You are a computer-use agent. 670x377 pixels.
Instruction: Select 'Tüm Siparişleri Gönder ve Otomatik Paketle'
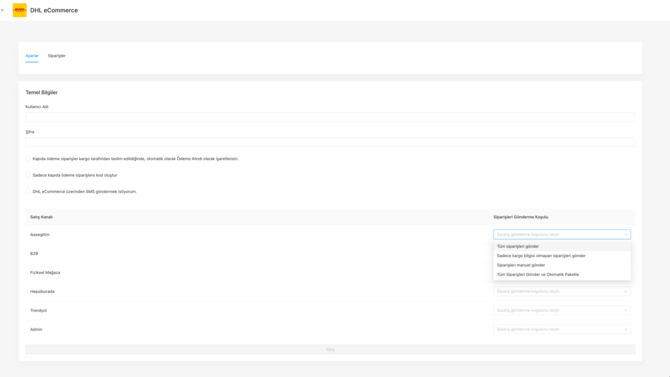pyautogui.click(x=562, y=274)
